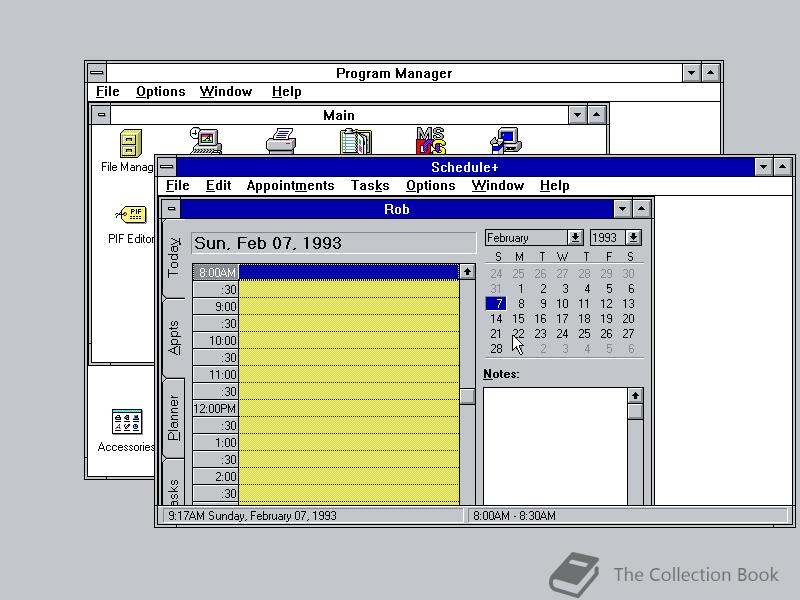Viewport: 800px width, 600px height.
Task: Expand the 1993 year dropdown
Action: click(633, 237)
